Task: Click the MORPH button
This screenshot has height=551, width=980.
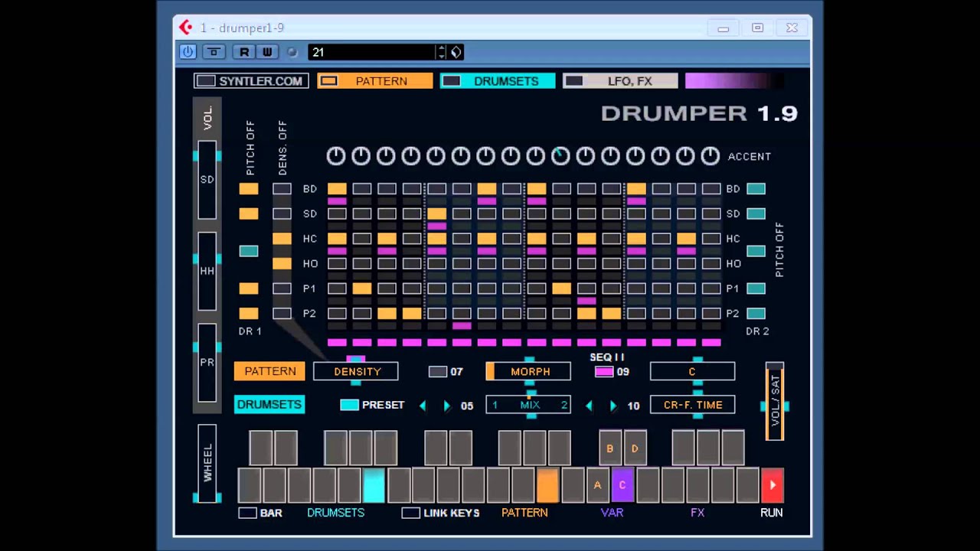Action: click(x=529, y=372)
